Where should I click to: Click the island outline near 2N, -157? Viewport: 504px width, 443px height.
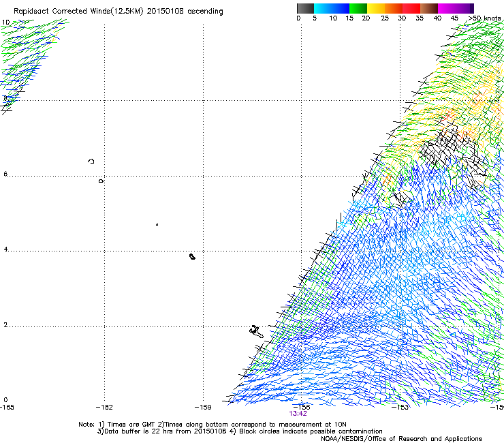257,331
